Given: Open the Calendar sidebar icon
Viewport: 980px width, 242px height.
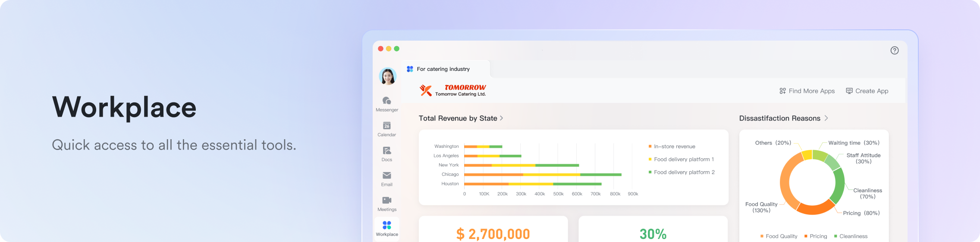Looking at the screenshot, I should coord(386,126).
